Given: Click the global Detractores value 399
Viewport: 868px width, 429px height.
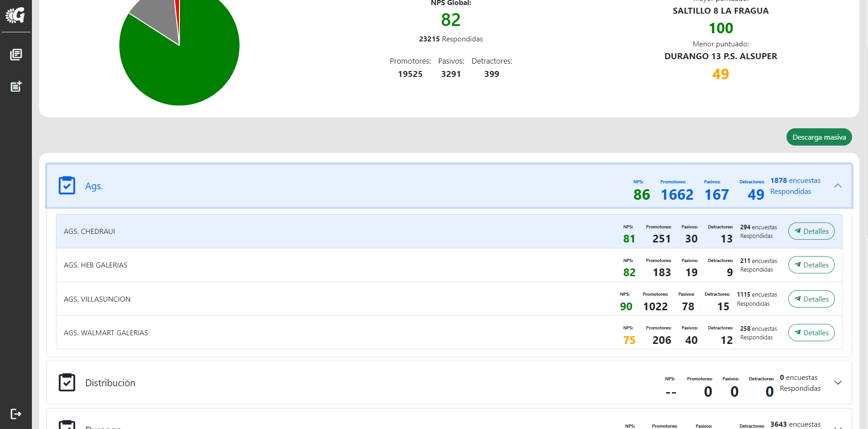Looking at the screenshot, I should coord(492,74).
